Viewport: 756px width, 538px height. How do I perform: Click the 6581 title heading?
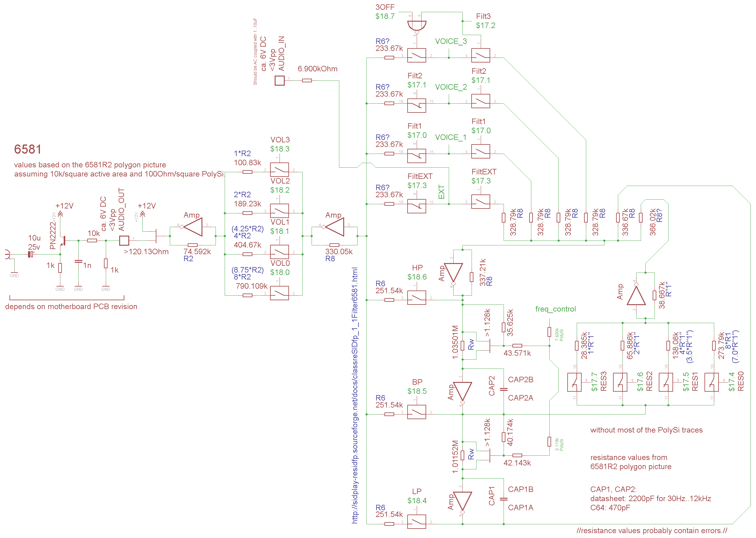click(28, 149)
